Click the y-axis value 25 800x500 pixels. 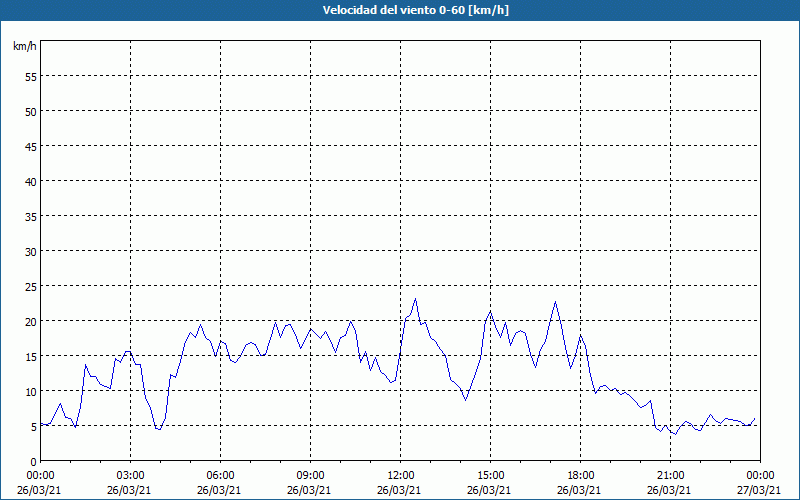pos(31,287)
